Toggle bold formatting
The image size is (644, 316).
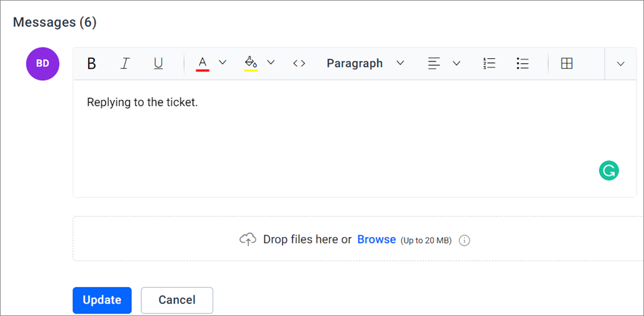point(92,63)
